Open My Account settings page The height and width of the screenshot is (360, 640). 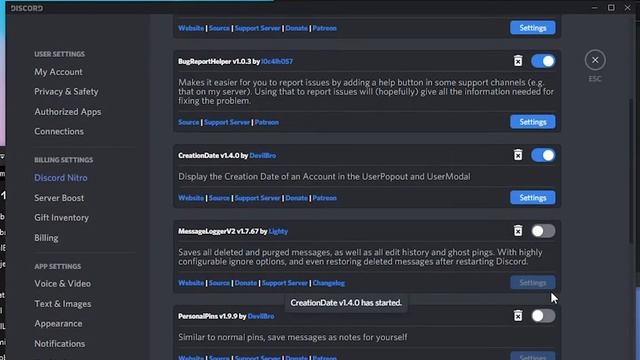[x=58, y=72]
